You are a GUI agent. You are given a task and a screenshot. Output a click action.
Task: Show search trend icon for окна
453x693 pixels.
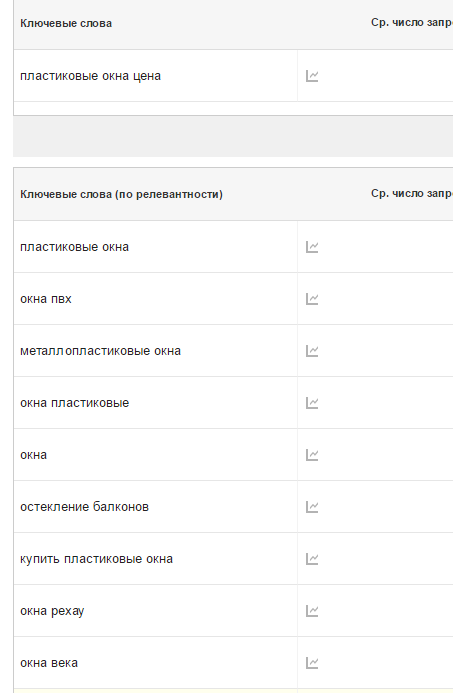click(x=312, y=455)
